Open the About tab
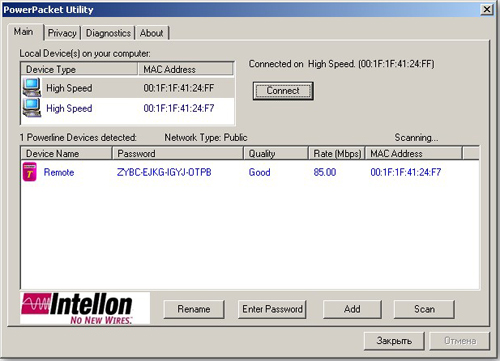 point(152,33)
